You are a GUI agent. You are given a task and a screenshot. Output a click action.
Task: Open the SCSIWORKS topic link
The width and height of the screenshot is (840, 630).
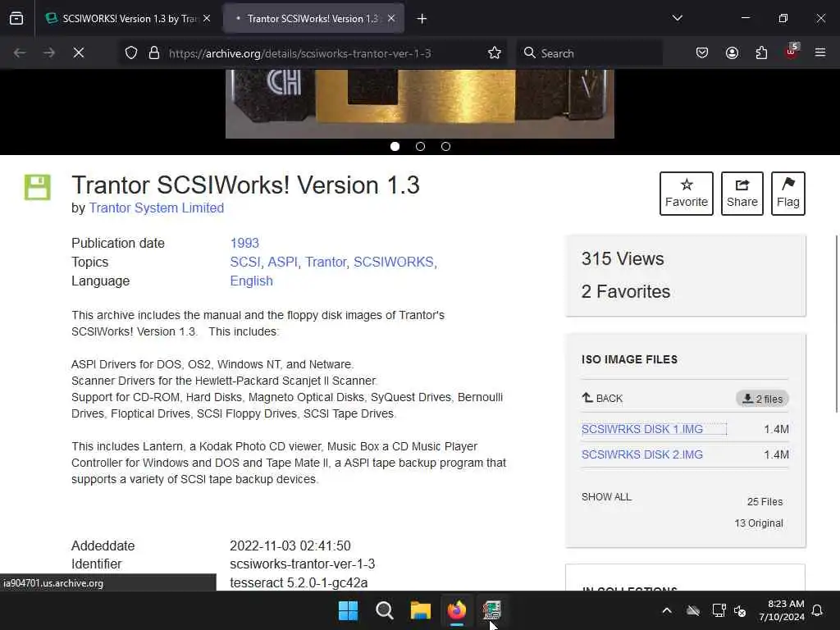(x=394, y=262)
